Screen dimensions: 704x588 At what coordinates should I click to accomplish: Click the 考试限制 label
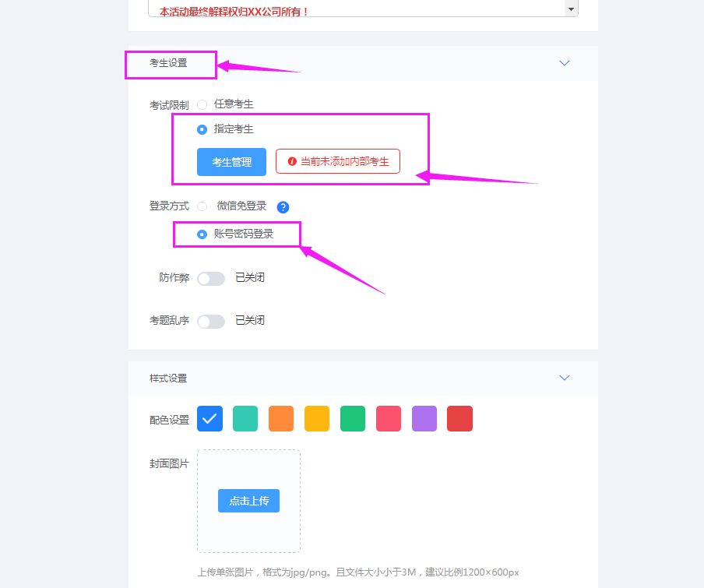pos(169,105)
